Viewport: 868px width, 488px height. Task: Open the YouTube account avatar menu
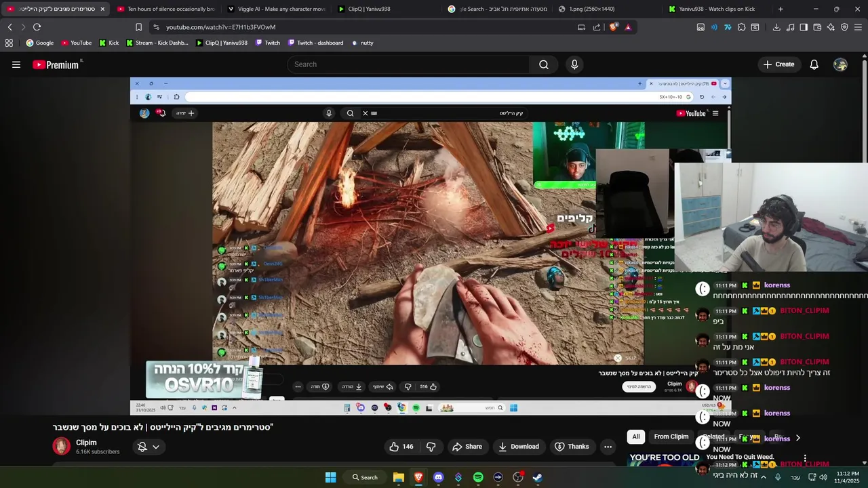[840, 64]
